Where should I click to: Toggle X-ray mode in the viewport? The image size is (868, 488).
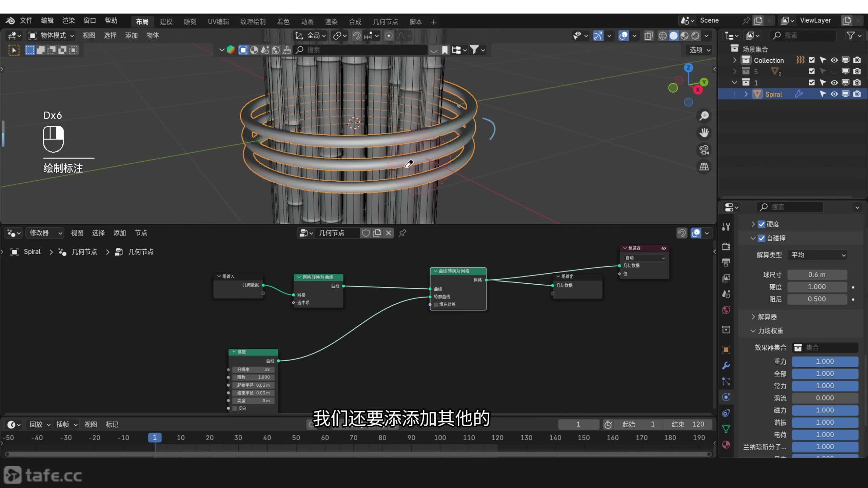[x=648, y=36]
